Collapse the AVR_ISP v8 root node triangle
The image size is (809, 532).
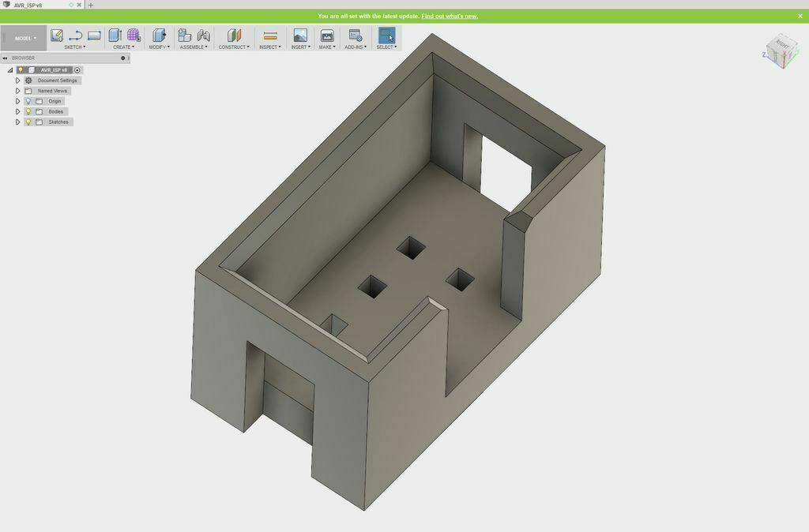(10, 70)
